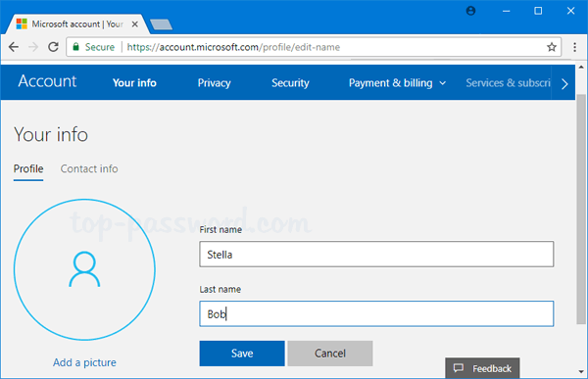
Task: Click the address bar URL
Action: coord(233,47)
